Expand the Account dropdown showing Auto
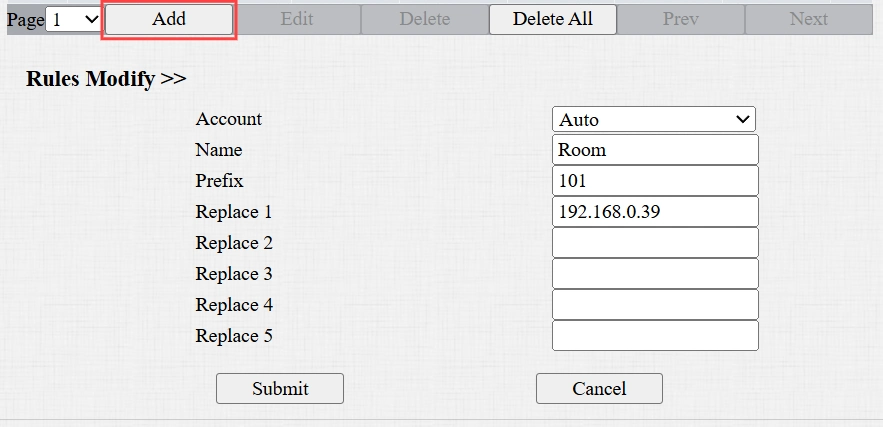 point(654,119)
